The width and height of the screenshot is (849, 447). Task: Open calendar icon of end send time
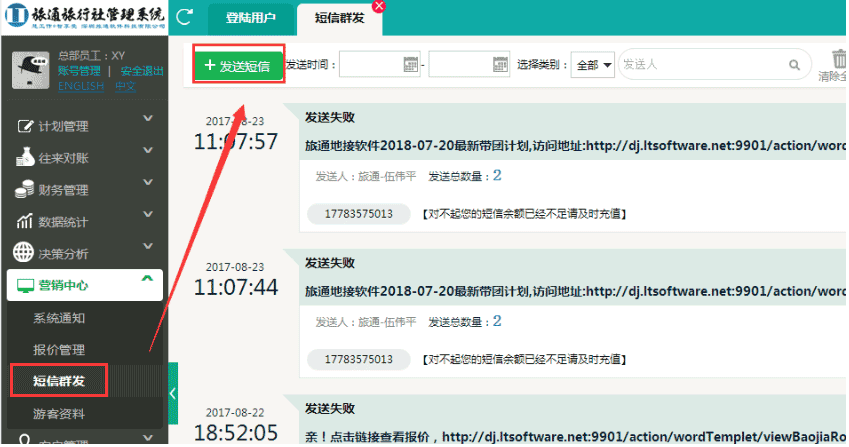tap(500, 64)
